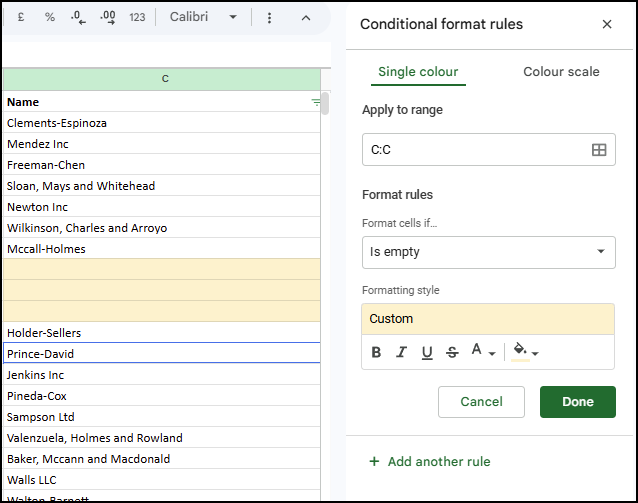Toggle strikethrough in formatting style
The image size is (638, 503).
click(x=452, y=352)
